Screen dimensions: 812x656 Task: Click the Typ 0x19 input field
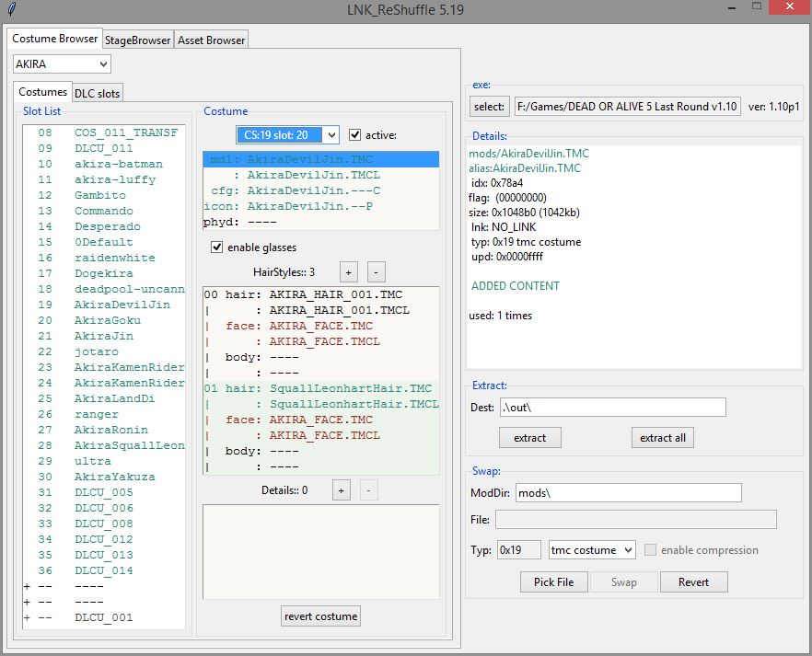click(519, 549)
